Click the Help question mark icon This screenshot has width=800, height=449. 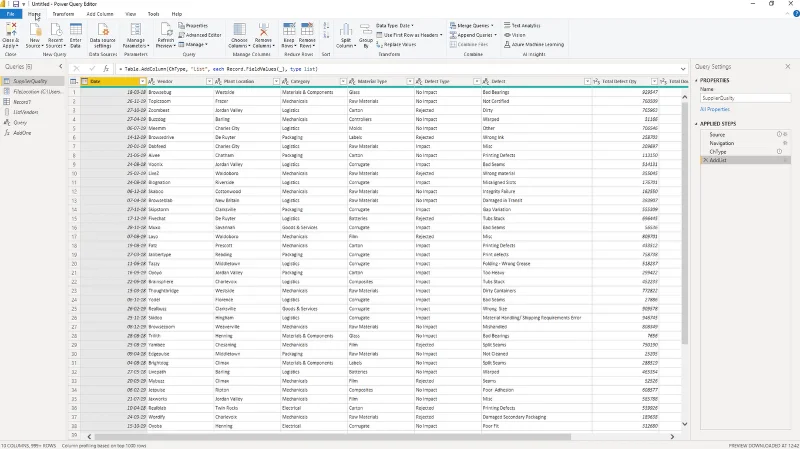(796, 14)
